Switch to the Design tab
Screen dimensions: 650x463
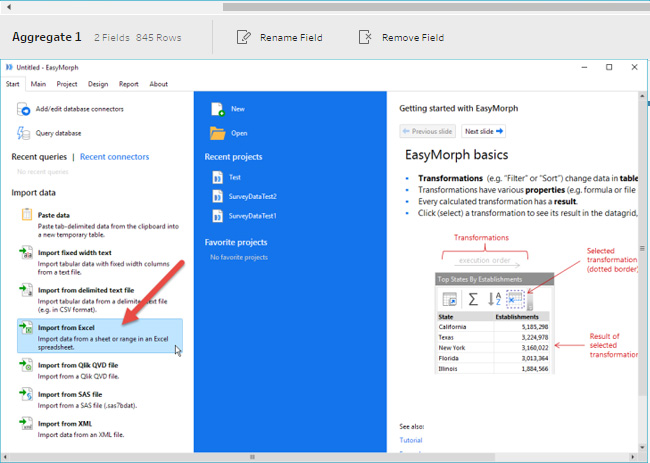[98, 84]
